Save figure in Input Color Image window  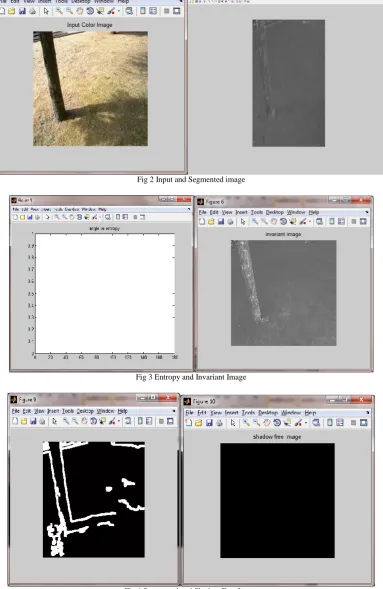click(x=22, y=11)
